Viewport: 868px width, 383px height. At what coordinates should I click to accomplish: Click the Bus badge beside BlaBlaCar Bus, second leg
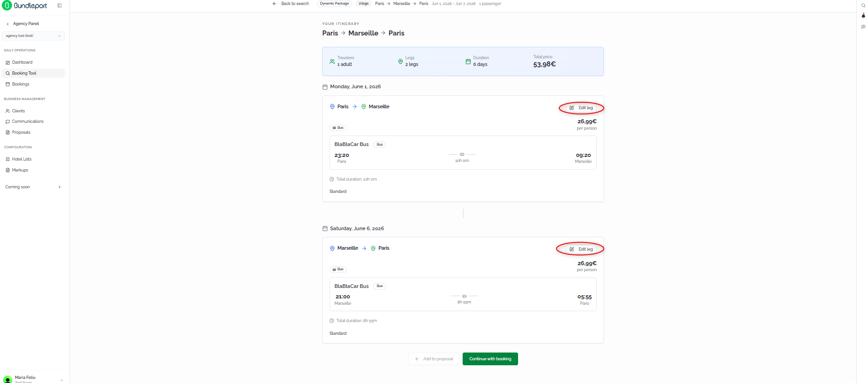[x=379, y=286]
